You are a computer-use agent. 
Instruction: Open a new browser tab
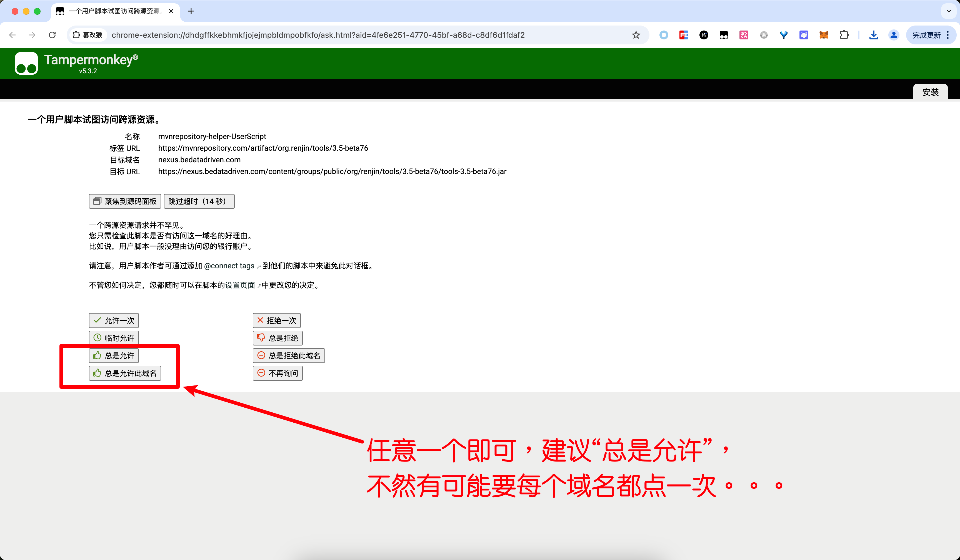(x=191, y=11)
